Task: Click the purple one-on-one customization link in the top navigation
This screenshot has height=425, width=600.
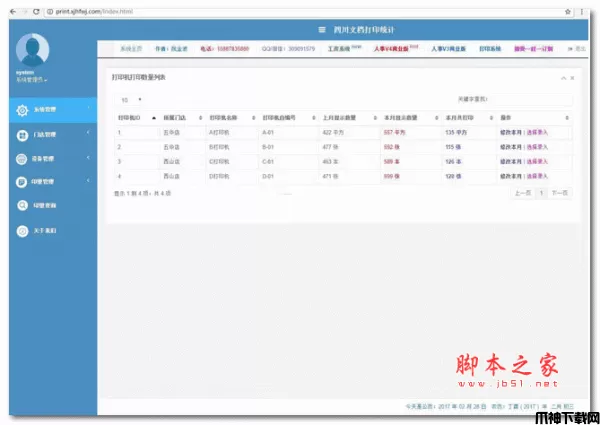Action: 533,49
